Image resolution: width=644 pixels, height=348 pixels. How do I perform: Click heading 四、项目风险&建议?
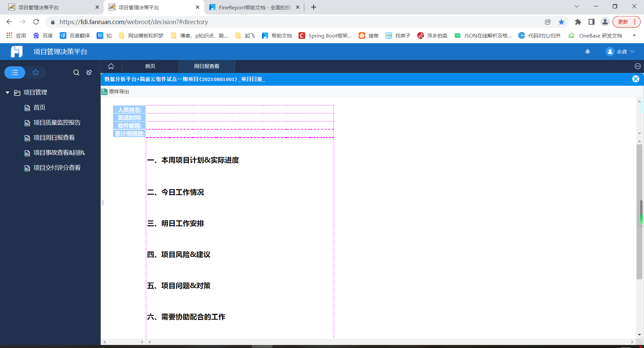(179, 255)
